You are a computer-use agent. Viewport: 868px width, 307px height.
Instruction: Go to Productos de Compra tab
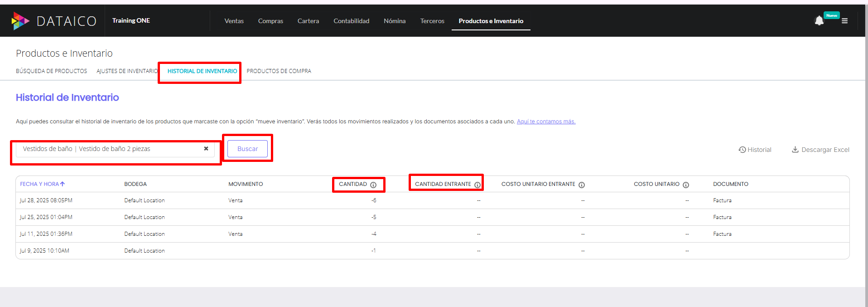pyautogui.click(x=279, y=71)
